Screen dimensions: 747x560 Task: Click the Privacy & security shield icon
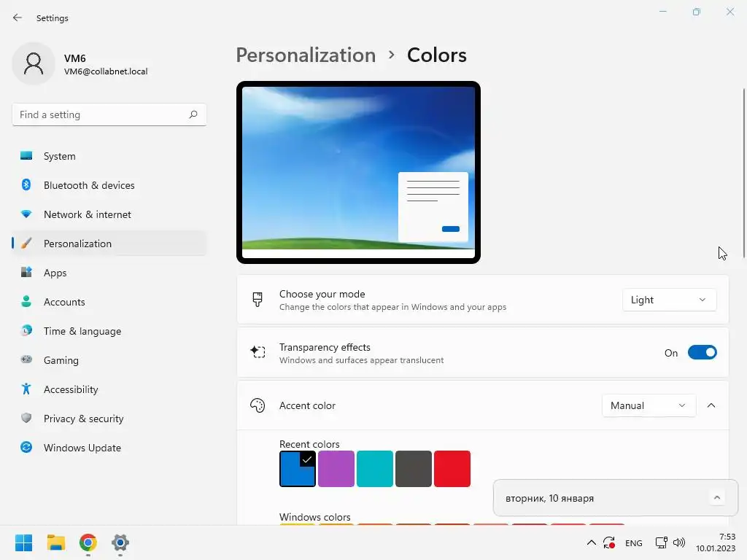pyautogui.click(x=26, y=418)
